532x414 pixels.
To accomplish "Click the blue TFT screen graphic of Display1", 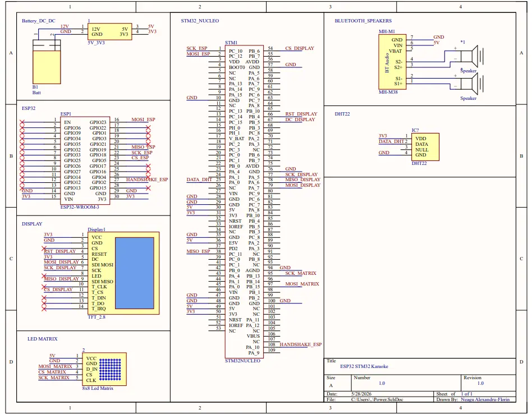I will click(135, 273).
